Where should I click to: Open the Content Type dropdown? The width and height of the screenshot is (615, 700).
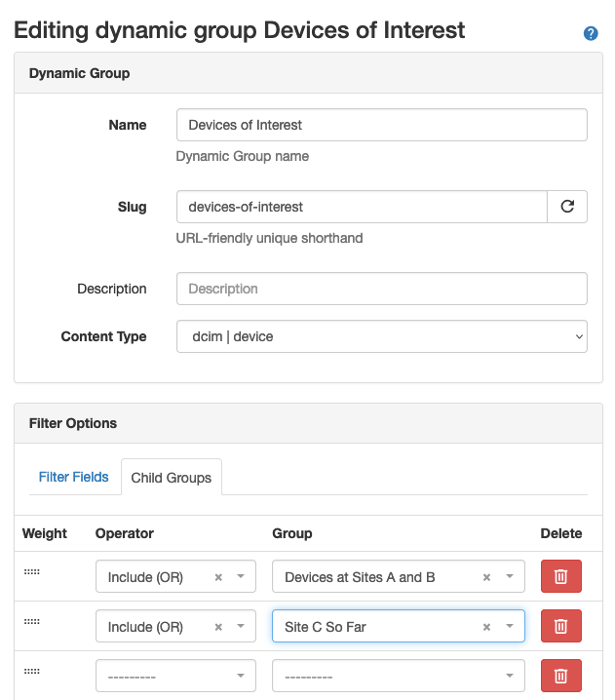[381, 336]
